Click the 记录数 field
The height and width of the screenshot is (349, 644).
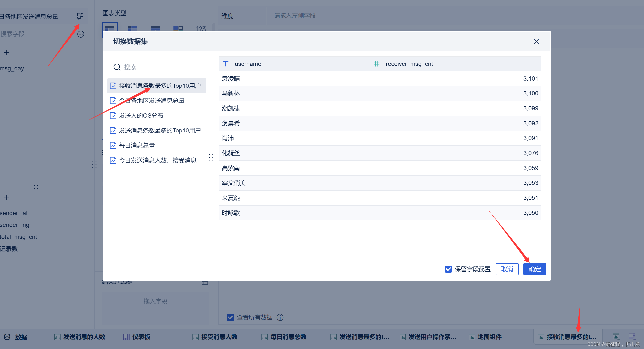[x=9, y=249]
